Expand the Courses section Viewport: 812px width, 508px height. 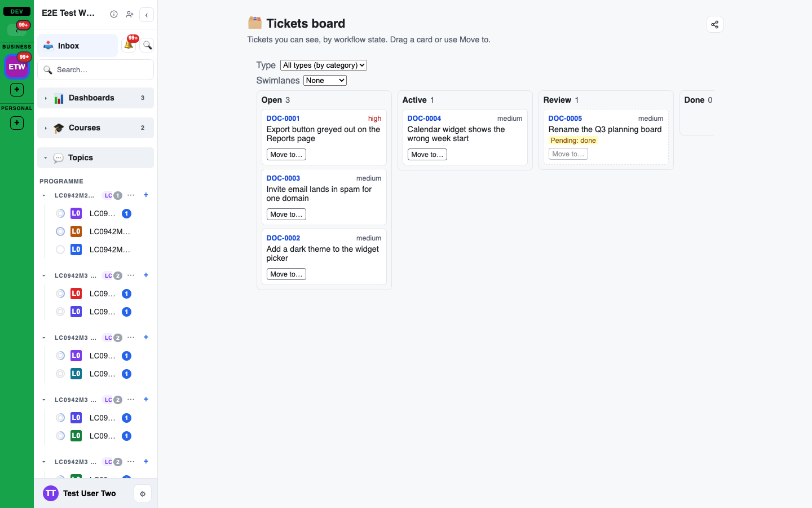pos(95,128)
